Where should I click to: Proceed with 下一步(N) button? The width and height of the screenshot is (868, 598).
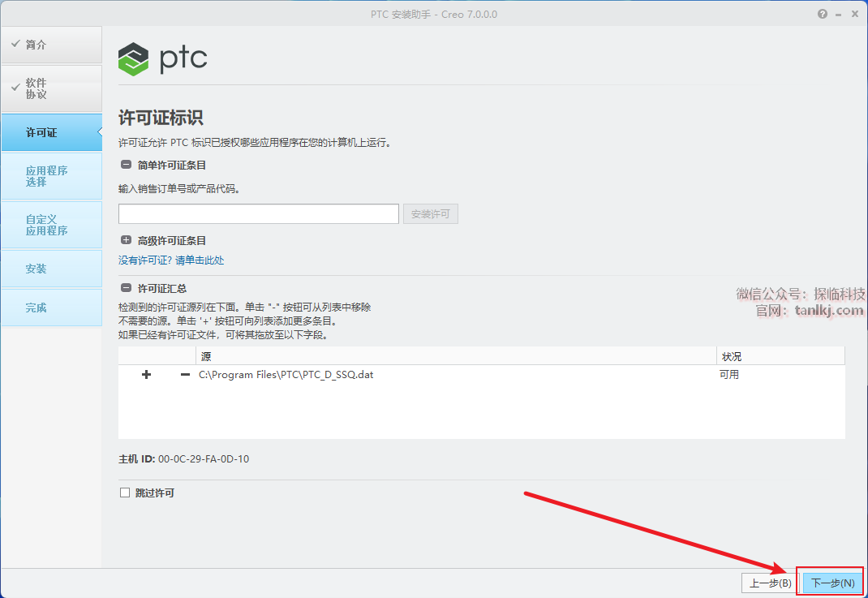click(x=832, y=583)
